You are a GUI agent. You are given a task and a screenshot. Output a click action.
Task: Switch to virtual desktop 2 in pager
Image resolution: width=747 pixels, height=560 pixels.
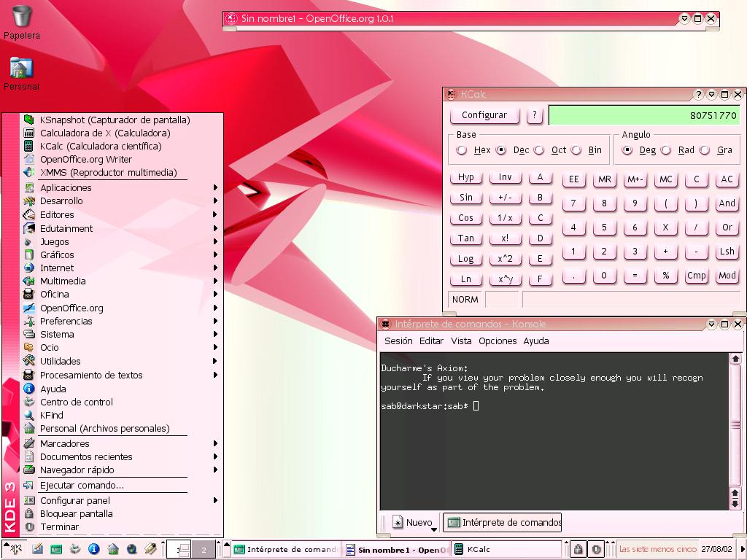click(x=204, y=550)
